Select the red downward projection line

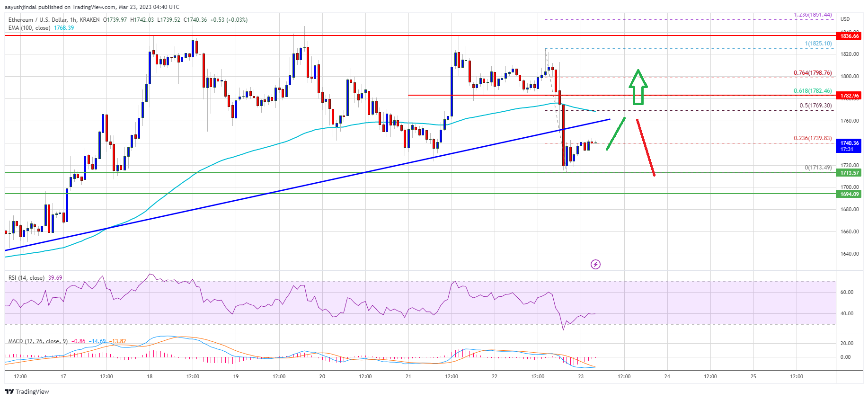pyautogui.click(x=646, y=147)
